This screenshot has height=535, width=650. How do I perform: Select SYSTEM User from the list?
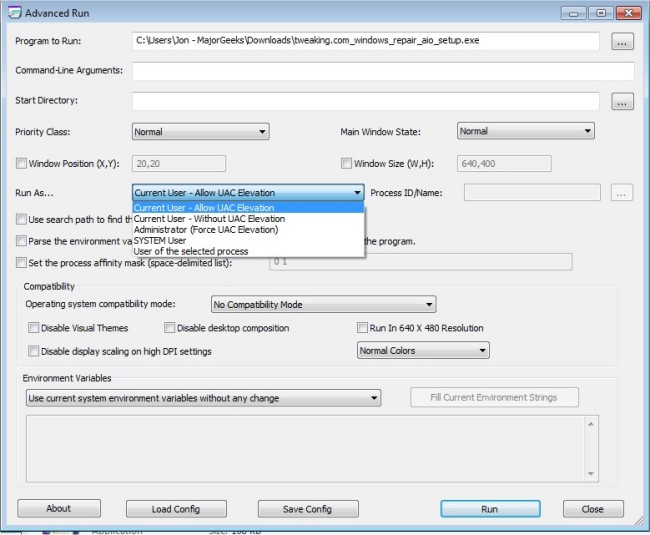coord(160,241)
